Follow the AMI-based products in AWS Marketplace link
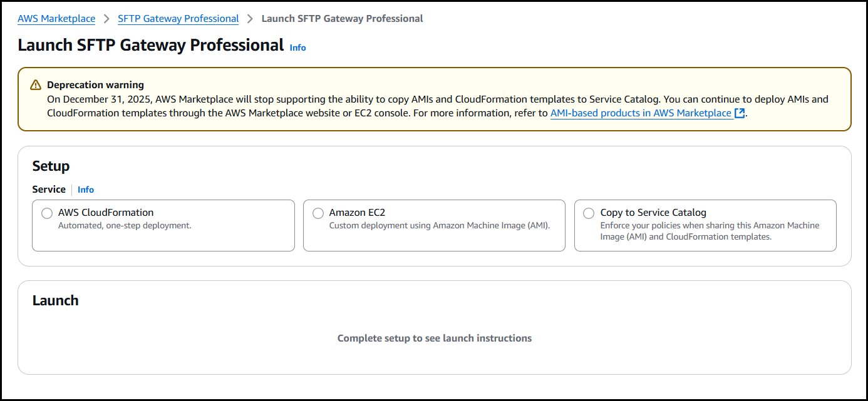Image resolution: width=868 pixels, height=401 pixels. point(640,113)
